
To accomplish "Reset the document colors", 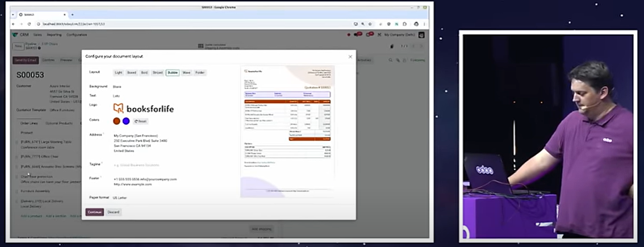I will tap(140, 122).
